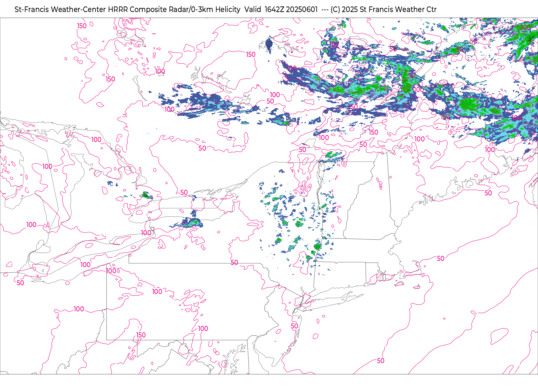
Task: Click the "(C) 2025 St Francis Weather Ctr" copyright text
Action: pos(384,10)
